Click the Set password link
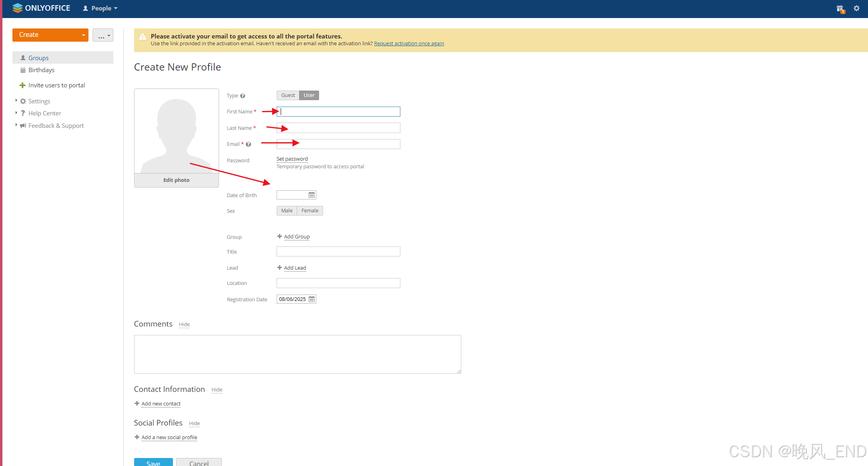Image resolution: width=868 pixels, height=466 pixels. (292, 159)
